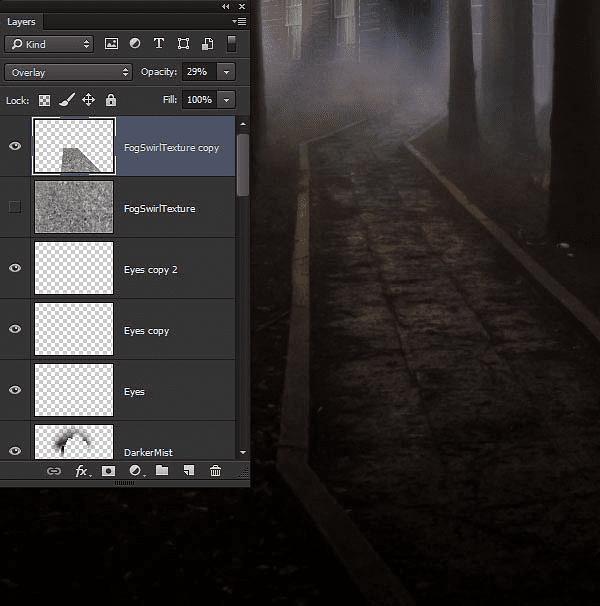Expand the Opacity slider dropdown arrow
This screenshot has width=600, height=606.
[227, 72]
